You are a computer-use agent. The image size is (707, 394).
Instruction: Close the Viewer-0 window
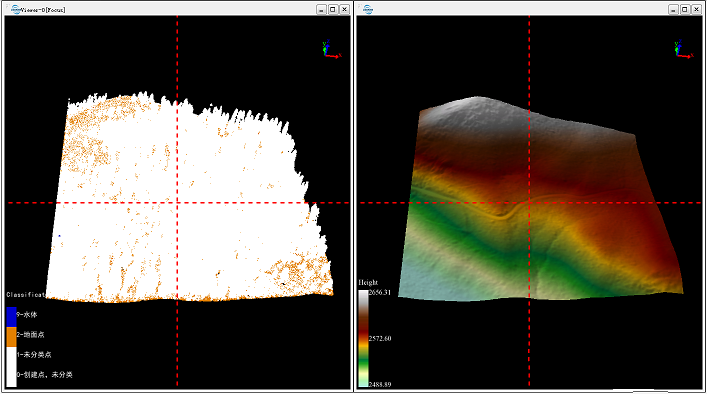(344, 9)
